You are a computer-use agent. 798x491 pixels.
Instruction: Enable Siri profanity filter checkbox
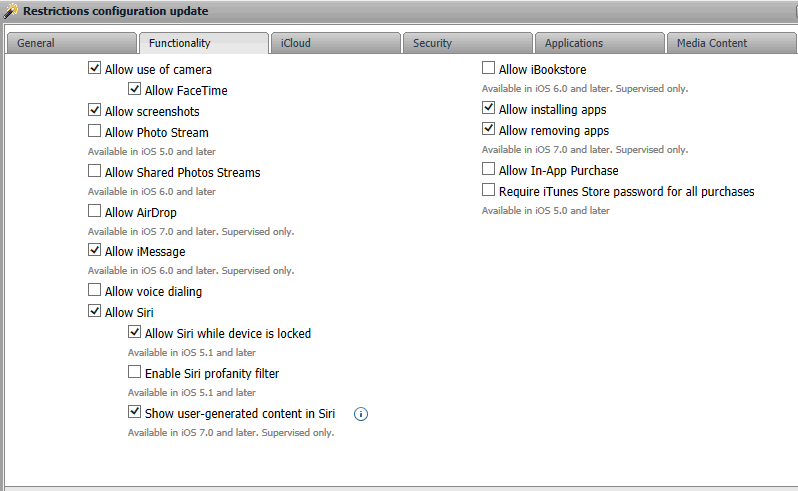point(135,373)
